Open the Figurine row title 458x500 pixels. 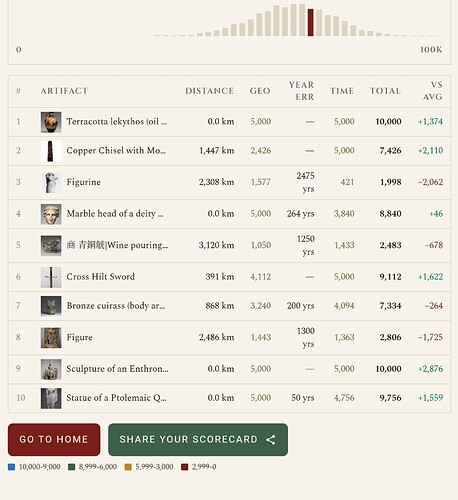[x=83, y=182]
